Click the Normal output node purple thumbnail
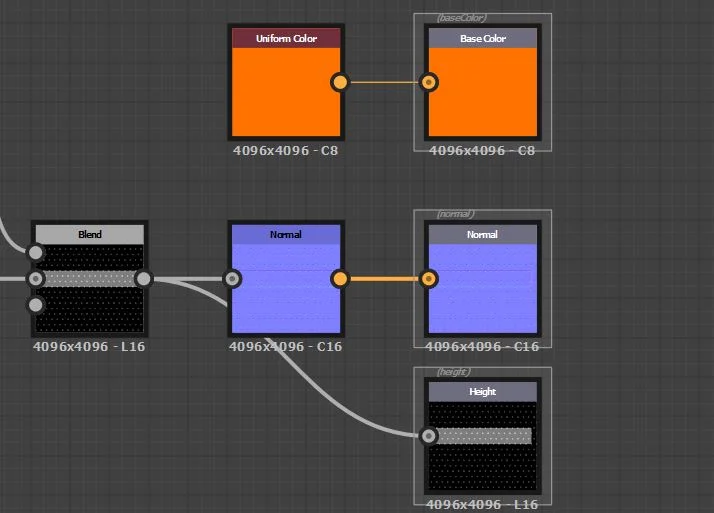The height and width of the screenshot is (513, 714). pos(483,289)
